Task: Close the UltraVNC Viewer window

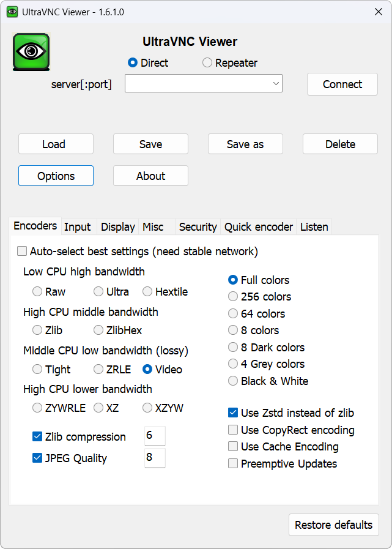Action: [379, 12]
